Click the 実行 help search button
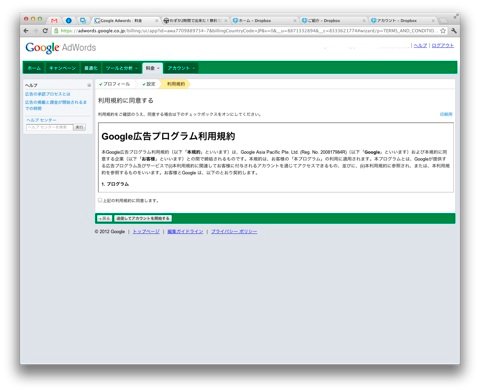The image size is (480, 392). tap(79, 127)
